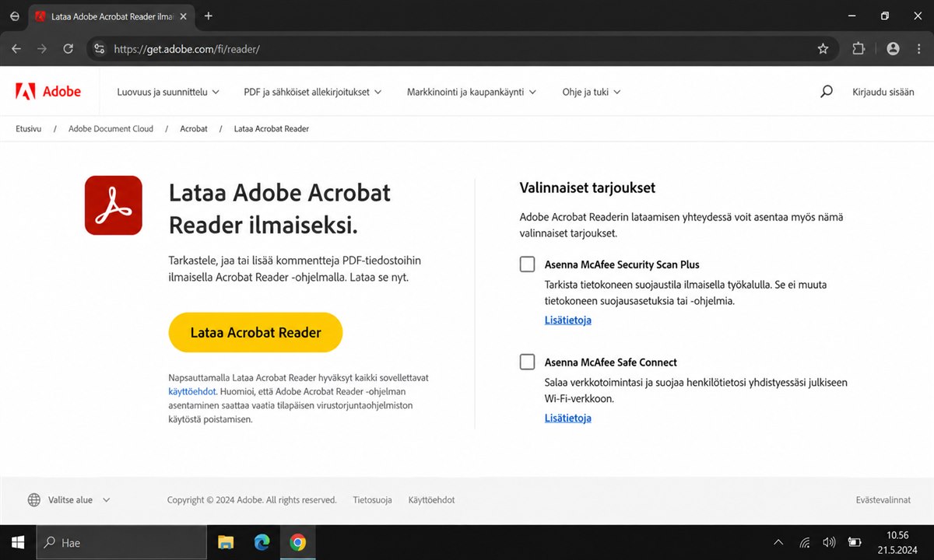This screenshot has width=934, height=560.
Task: Go to Adobe Document Cloud breadcrumb
Action: coord(111,128)
